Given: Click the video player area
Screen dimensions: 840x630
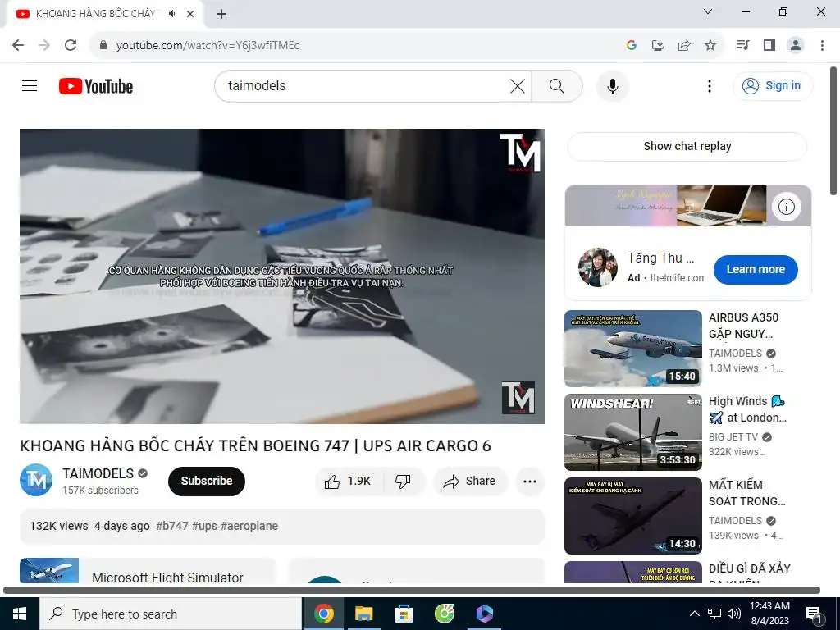Looking at the screenshot, I should tap(282, 276).
